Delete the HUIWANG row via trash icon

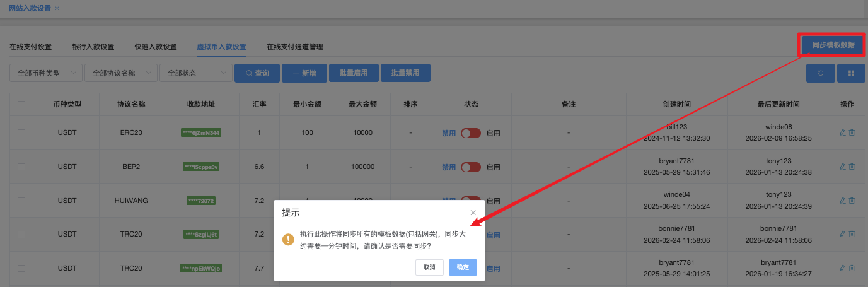[852, 201]
